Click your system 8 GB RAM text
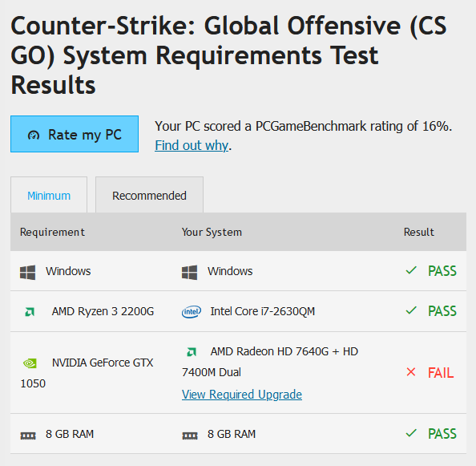 click(232, 434)
